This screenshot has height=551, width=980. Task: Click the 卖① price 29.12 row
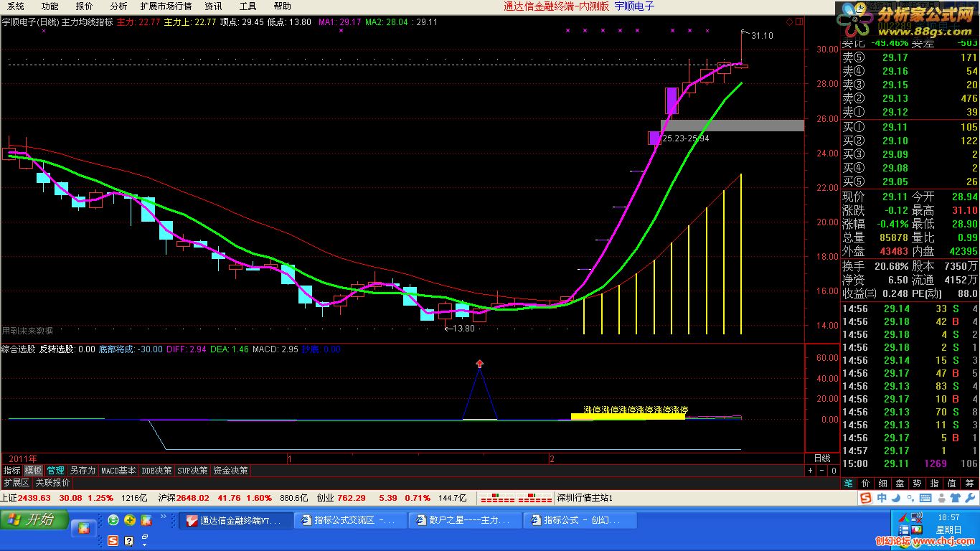[909, 112]
